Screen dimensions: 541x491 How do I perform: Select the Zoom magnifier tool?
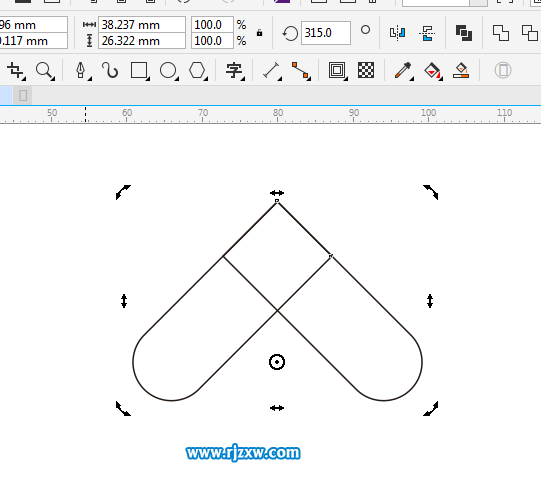point(44,70)
